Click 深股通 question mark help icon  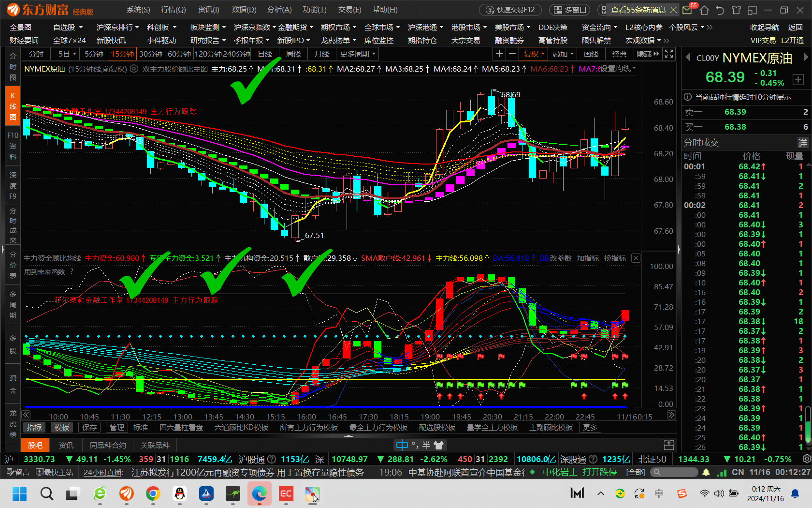tap(593, 459)
